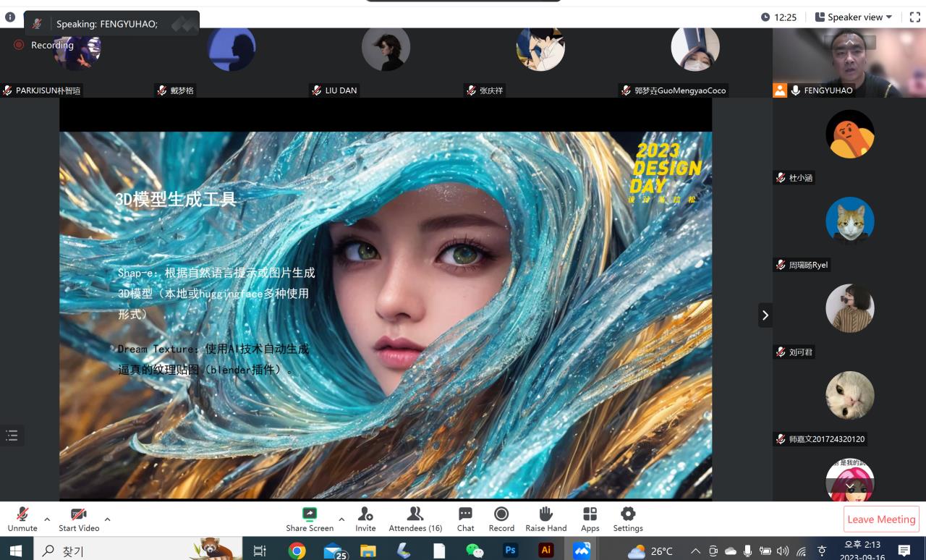
Task: Open the Invite panel
Action: point(365,519)
